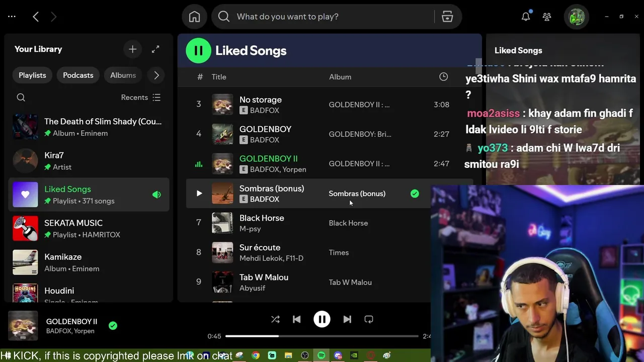644x362 pixels.
Task: Click the search magnifier icon in top bar
Action: 224,17
